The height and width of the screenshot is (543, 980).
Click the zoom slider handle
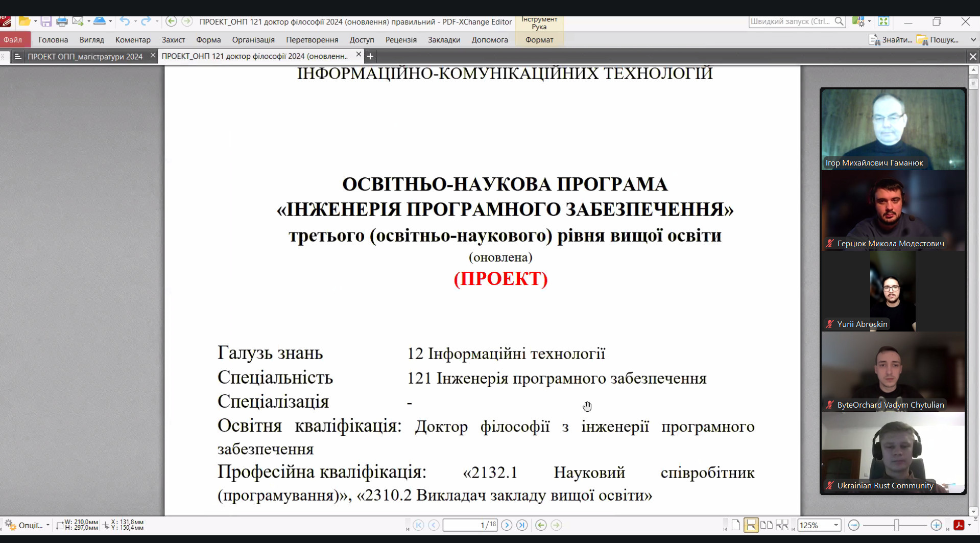pyautogui.click(x=896, y=525)
